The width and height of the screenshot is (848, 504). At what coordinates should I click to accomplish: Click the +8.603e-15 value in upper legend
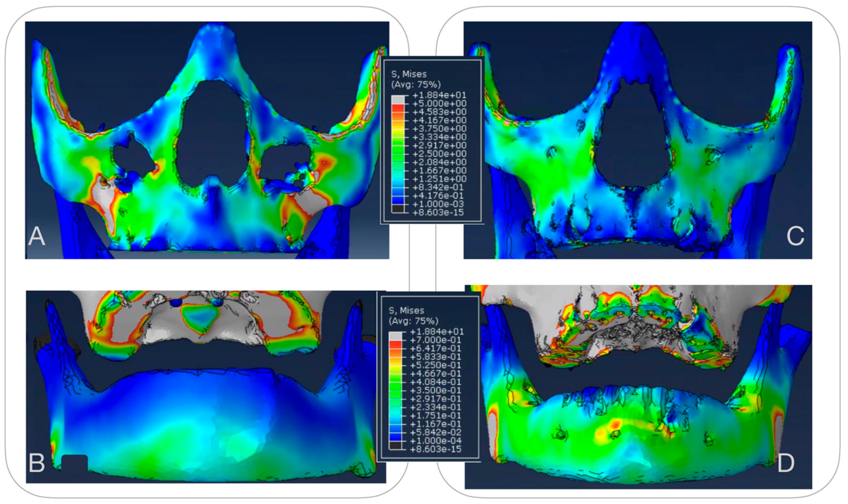(x=439, y=212)
